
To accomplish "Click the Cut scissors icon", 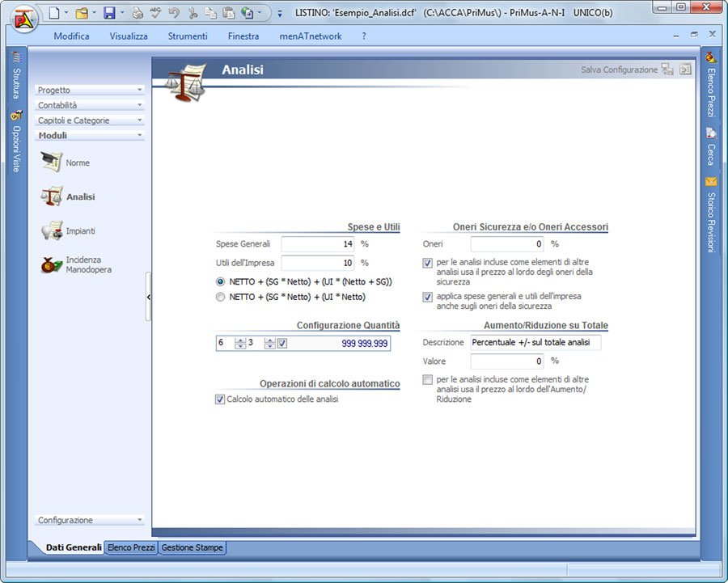I will pyautogui.click(x=192, y=13).
